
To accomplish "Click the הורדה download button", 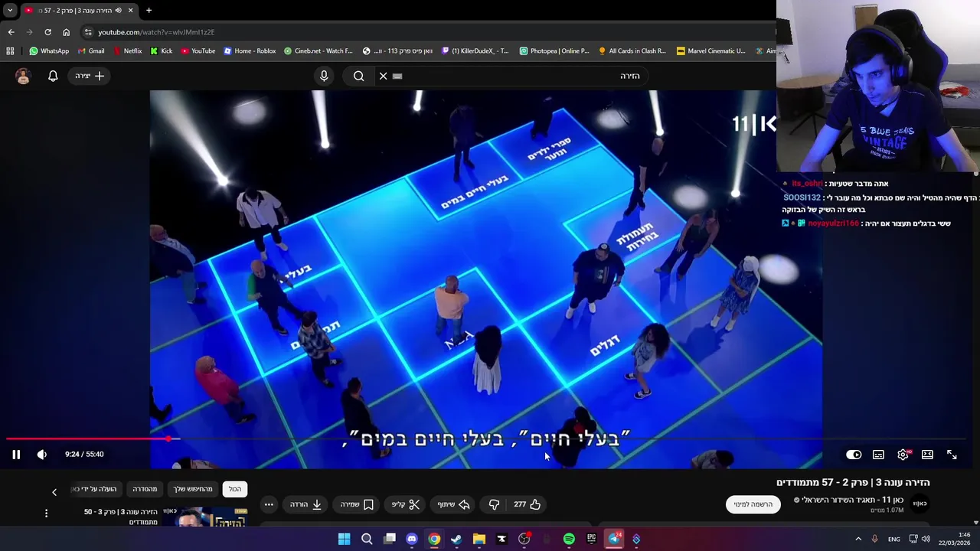I will (x=305, y=504).
